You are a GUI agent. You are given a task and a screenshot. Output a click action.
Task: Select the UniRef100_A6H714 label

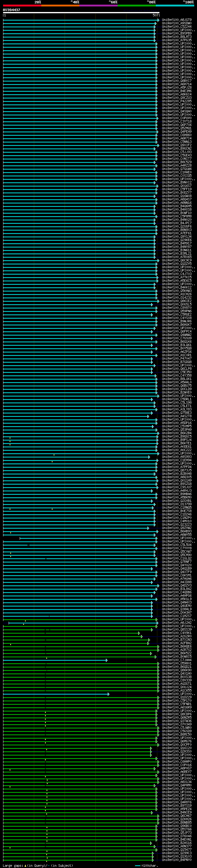(177, 84)
